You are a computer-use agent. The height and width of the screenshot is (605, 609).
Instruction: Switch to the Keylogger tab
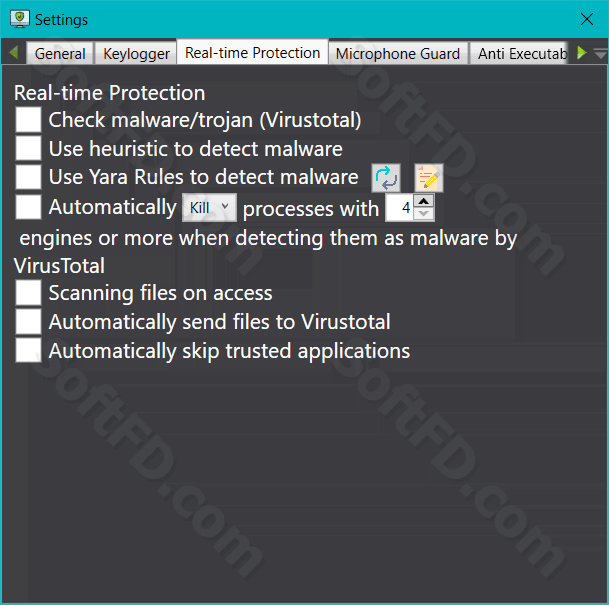pyautogui.click(x=136, y=53)
